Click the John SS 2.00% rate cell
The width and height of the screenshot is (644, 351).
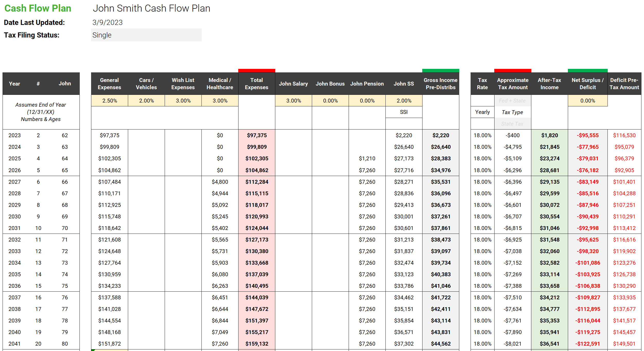[x=403, y=100]
